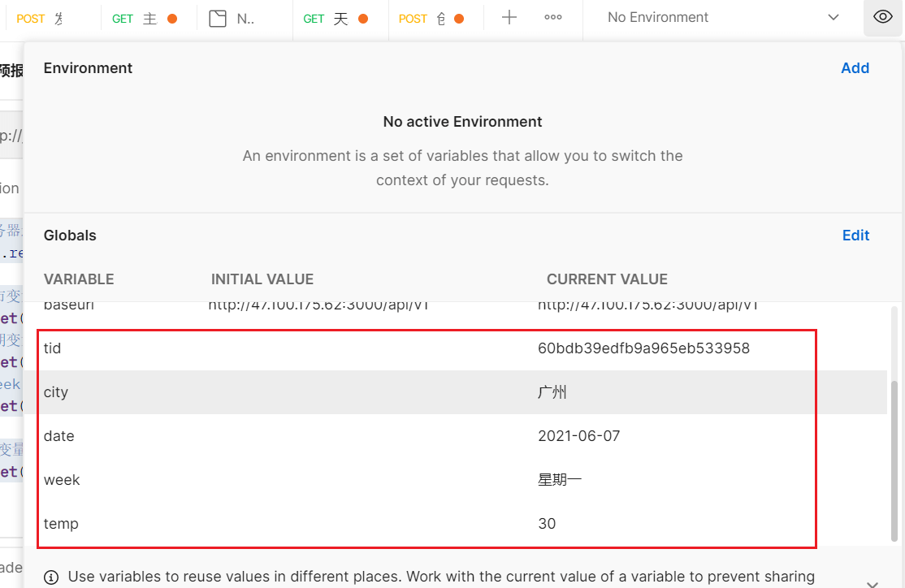This screenshot has height=588, width=905.
Task: Click the collection icon on the N.. tab
Action: pyautogui.click(x=217, y=19)
